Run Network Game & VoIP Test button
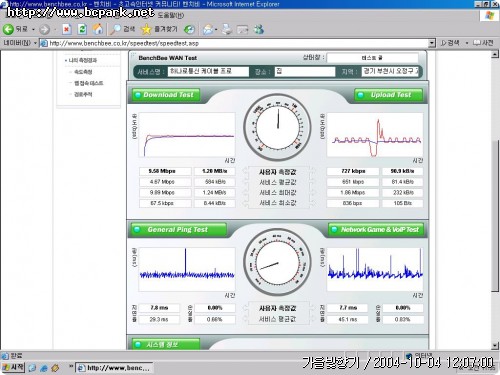This screenshot has width=500, height=375. (376, 230)
